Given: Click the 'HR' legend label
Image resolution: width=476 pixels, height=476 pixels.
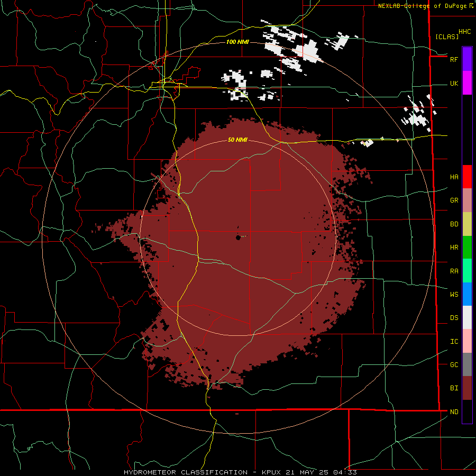Looking at the screenshot, I should [454, 248].
